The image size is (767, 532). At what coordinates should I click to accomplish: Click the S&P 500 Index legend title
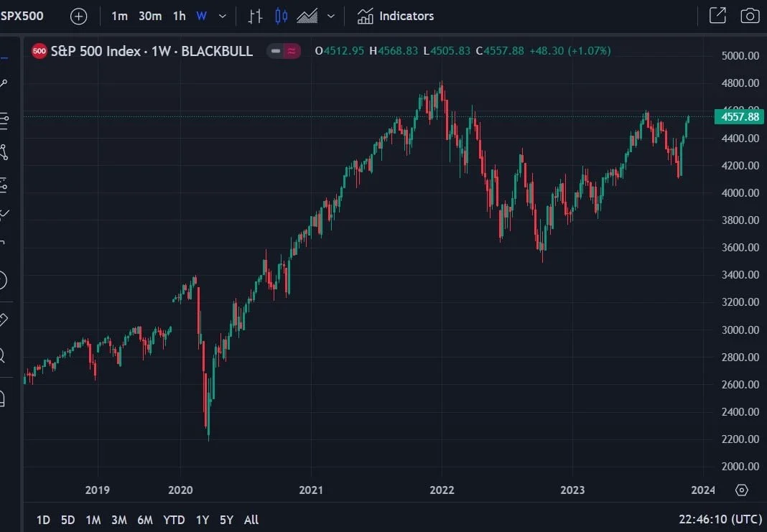tap(152, 51)
